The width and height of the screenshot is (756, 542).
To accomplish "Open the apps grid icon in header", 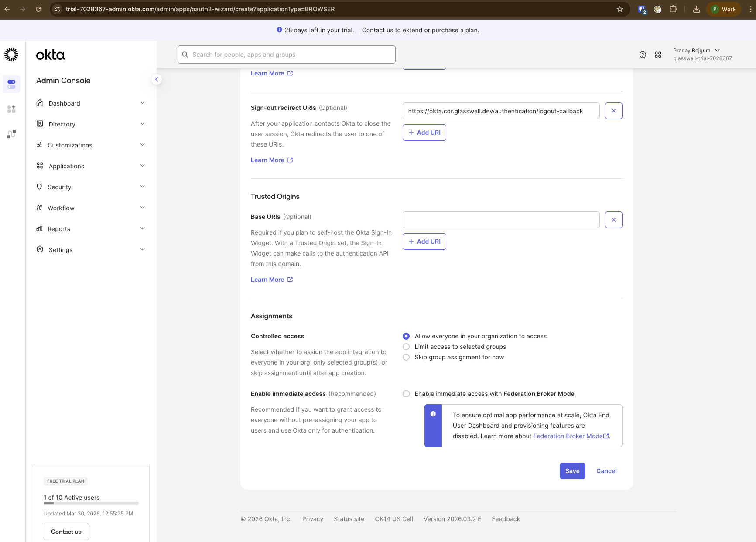I will [x=658, y=55].
